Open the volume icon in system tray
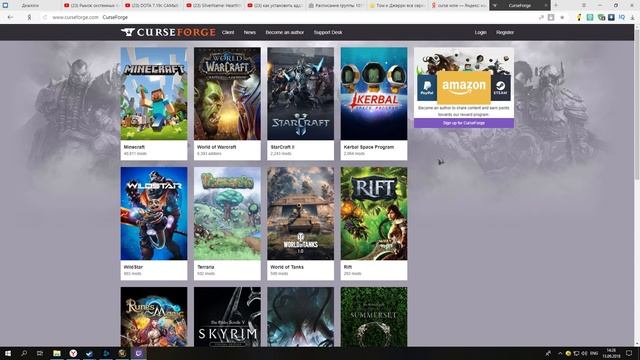 [x=584, y=353]
